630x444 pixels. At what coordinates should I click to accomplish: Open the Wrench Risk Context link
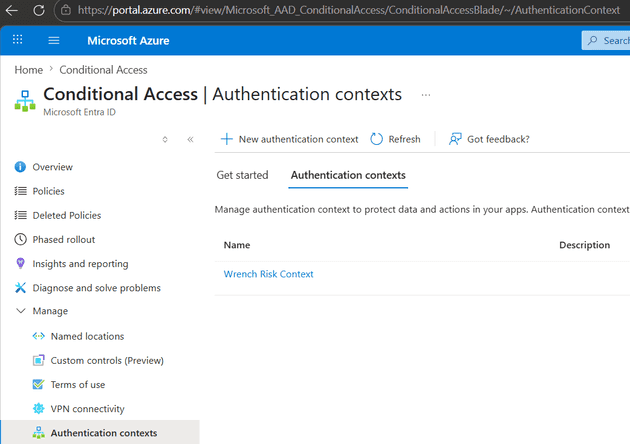tap(268, 274)
